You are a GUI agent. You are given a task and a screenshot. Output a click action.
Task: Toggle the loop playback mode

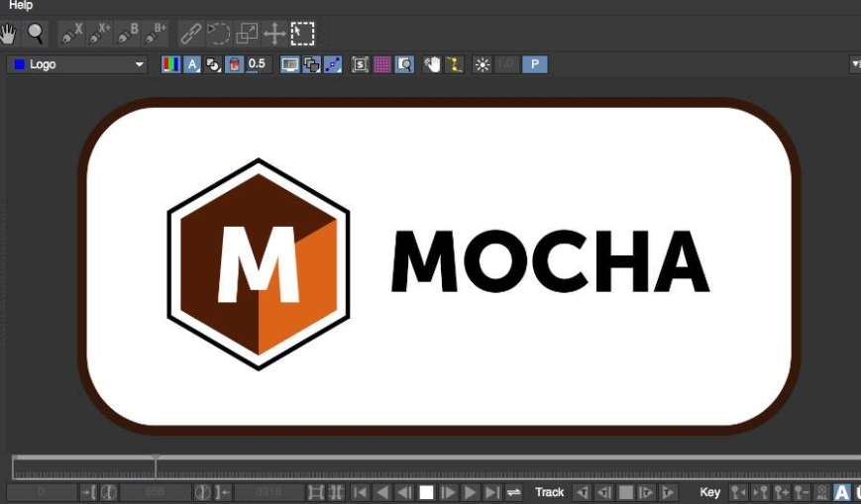pos(514,492)
